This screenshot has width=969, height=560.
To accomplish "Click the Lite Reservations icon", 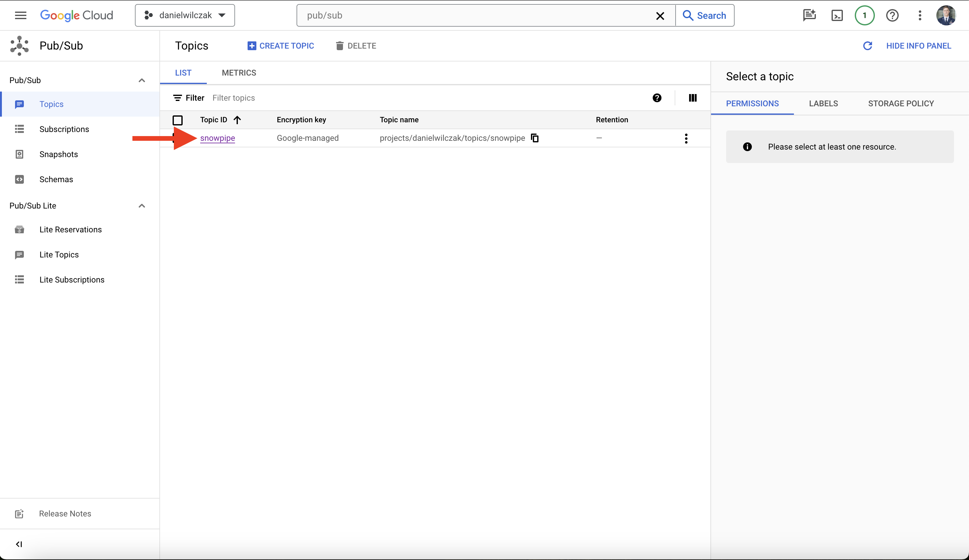I will [19, 230].
